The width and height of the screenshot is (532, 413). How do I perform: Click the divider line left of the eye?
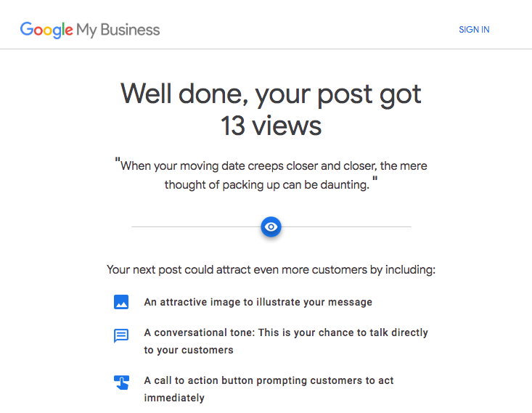(x=196, y=227)
